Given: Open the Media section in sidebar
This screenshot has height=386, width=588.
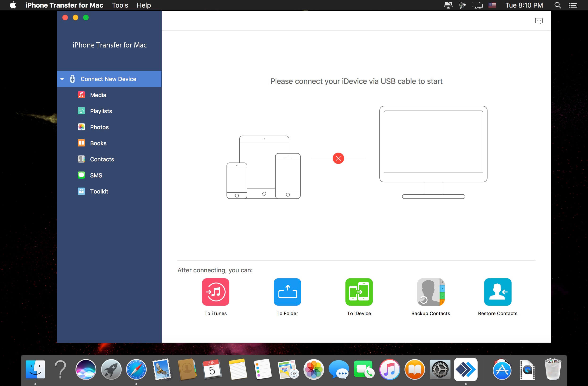Looking at the screenshot, I should click(98, 95).
